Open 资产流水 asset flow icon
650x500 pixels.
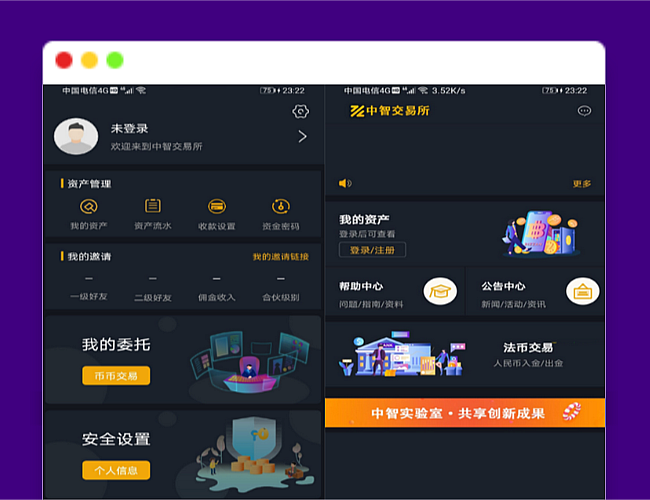[153, 206]
